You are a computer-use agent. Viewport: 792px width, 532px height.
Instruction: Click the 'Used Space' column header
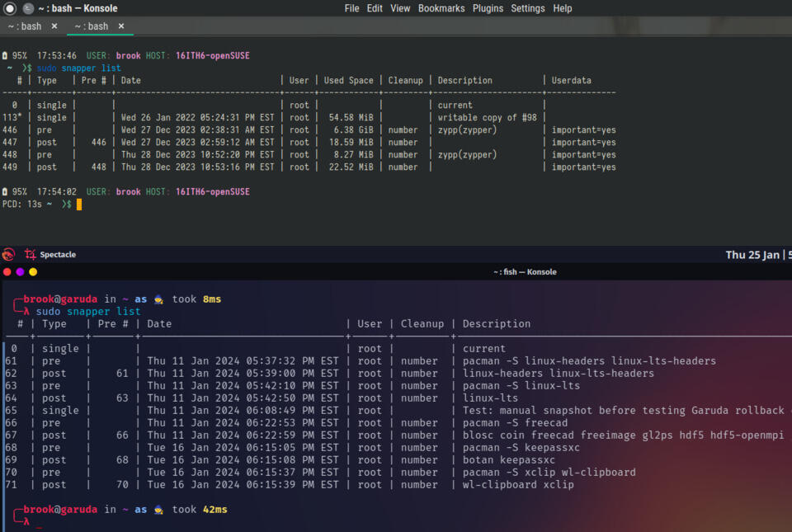tap(348, 80)
